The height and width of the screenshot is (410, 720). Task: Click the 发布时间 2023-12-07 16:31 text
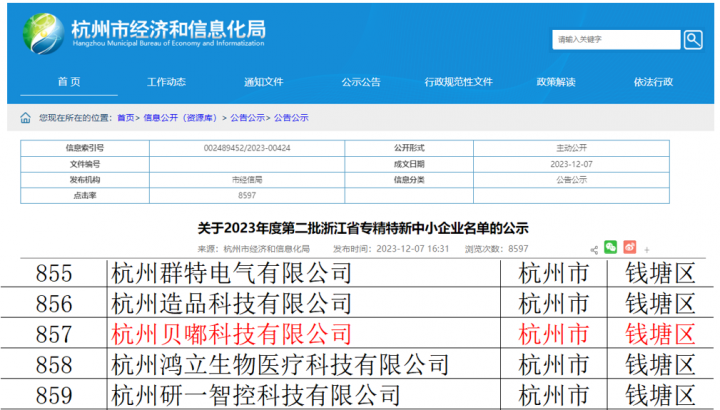pos(391,249)
